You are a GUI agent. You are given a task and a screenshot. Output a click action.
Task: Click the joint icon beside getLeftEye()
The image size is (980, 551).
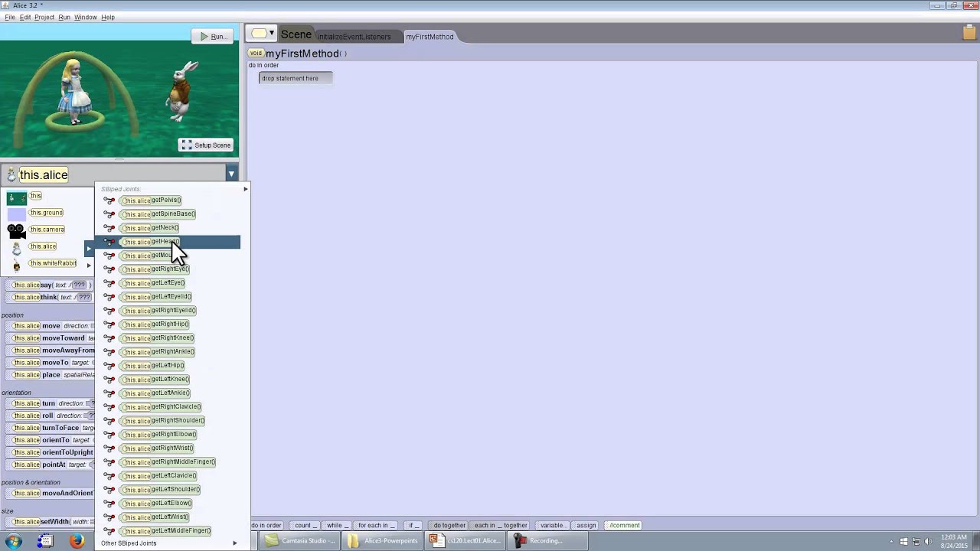pos(109,283)
